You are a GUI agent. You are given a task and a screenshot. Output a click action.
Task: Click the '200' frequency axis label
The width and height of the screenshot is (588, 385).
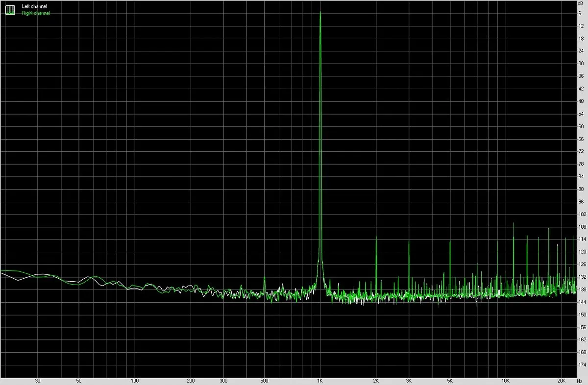click(x=191, y=381)
